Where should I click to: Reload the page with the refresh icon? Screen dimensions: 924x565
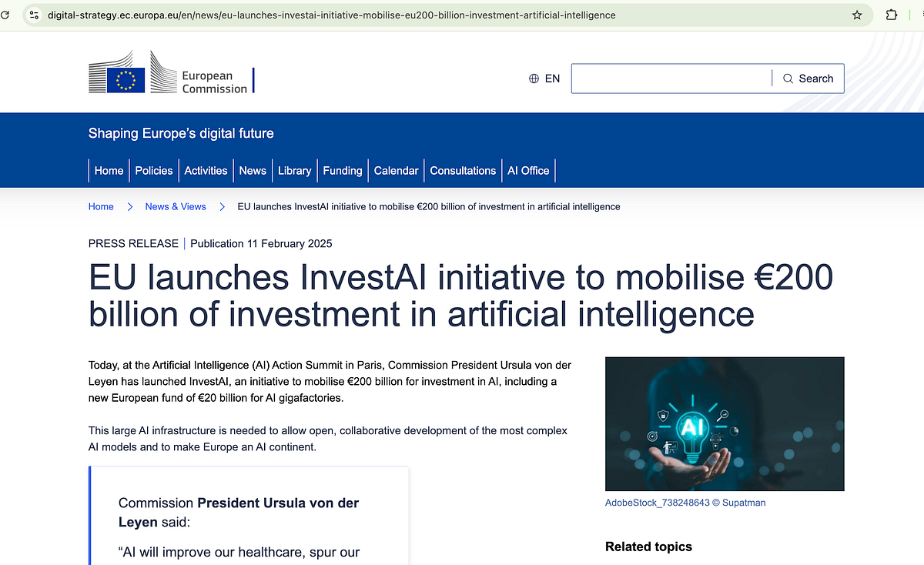(8, 15)
